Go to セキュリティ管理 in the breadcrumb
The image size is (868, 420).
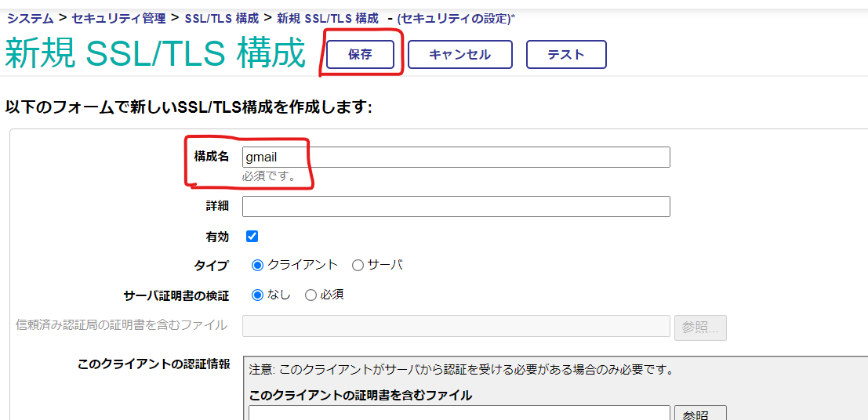point(118,18)
